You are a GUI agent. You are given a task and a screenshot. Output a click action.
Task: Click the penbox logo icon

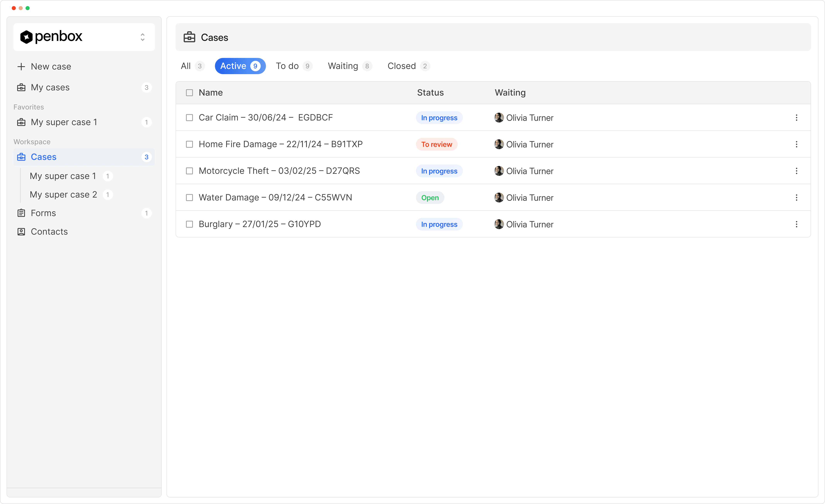pos(26,37)
